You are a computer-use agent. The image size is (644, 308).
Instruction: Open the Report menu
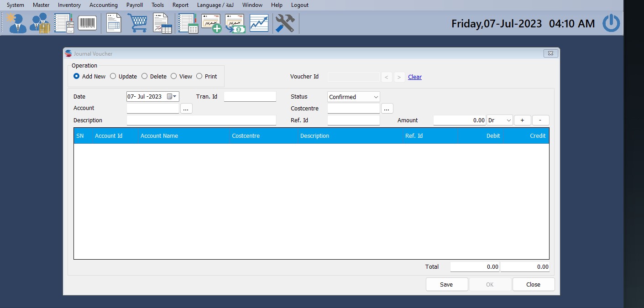coord(180,5)
